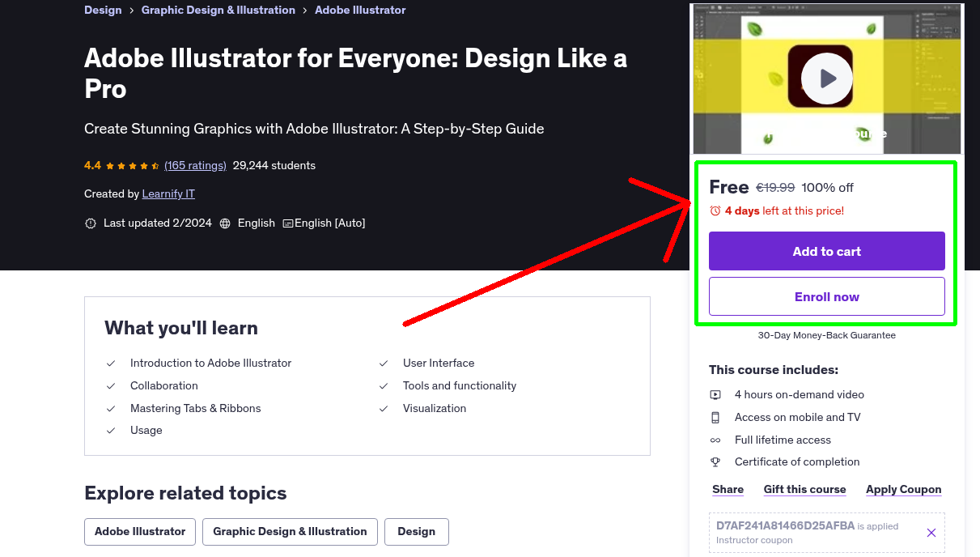This screenshot has width=980, height=557.
Task: Play the course preview video
Action: 826,79
